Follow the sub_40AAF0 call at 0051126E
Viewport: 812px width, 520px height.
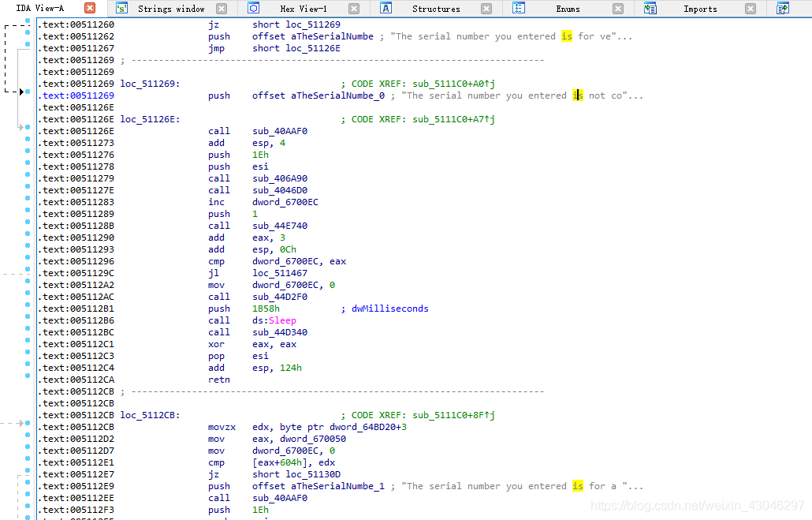pos(280,131)
